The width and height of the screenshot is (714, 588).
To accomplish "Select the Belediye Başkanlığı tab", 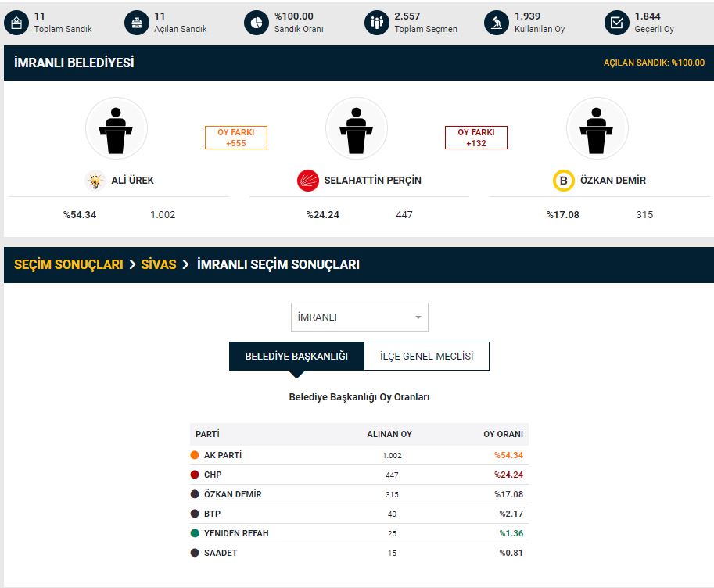I will point(296,357).
